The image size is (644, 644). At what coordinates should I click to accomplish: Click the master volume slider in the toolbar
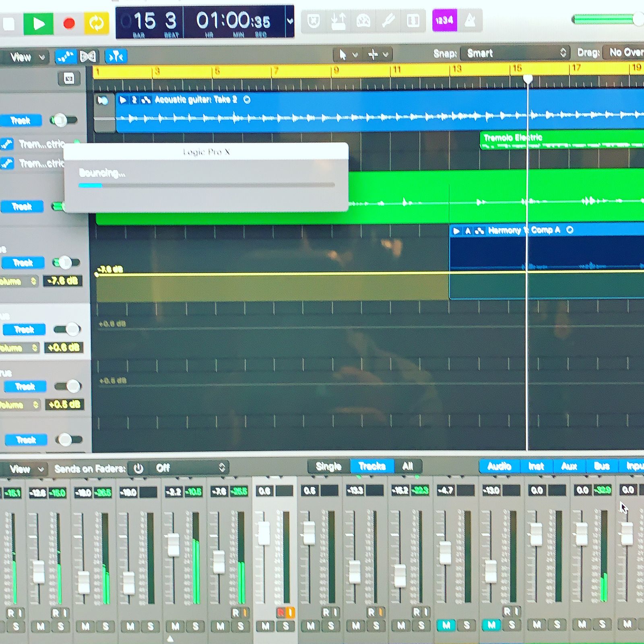point(606,19)
